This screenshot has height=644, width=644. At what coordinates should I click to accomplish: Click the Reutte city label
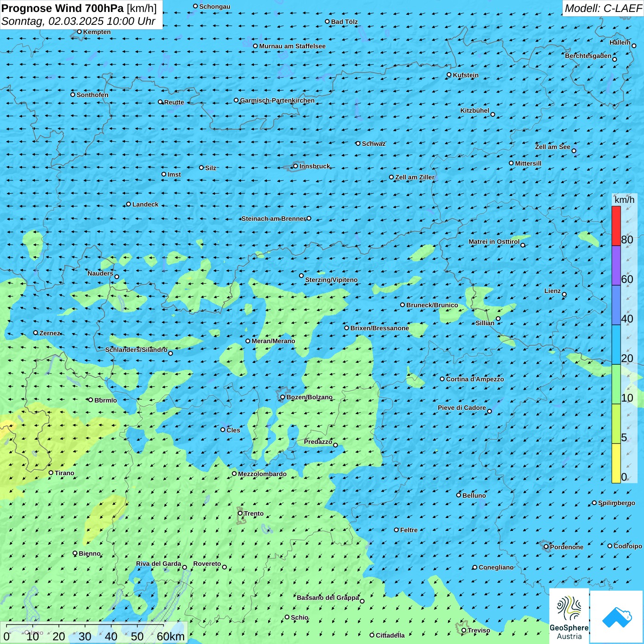[x=174, y=102]
